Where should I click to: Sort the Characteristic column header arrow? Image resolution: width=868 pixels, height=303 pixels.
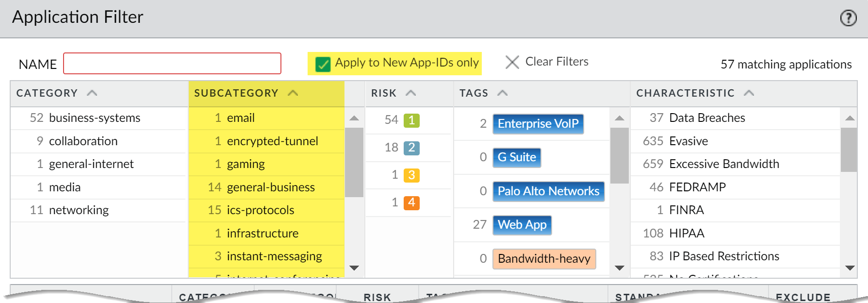(x=749, y=93)
